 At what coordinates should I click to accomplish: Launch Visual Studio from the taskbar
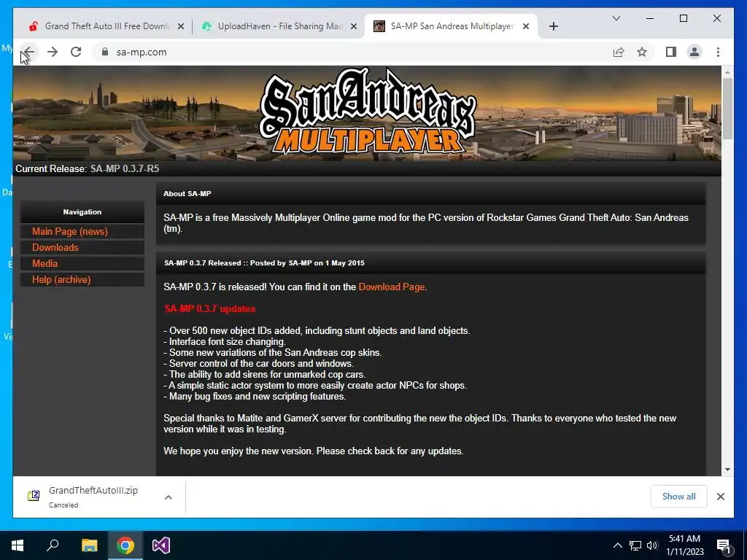161,545
